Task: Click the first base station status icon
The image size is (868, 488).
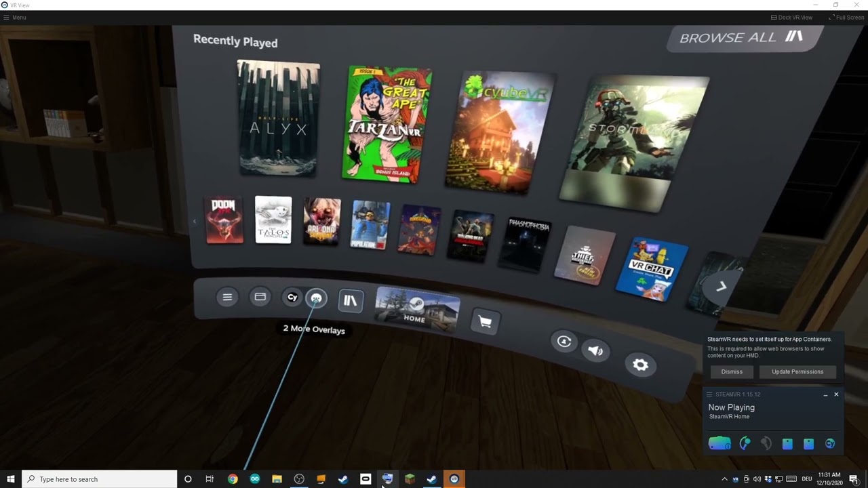Action: (787, 444)
